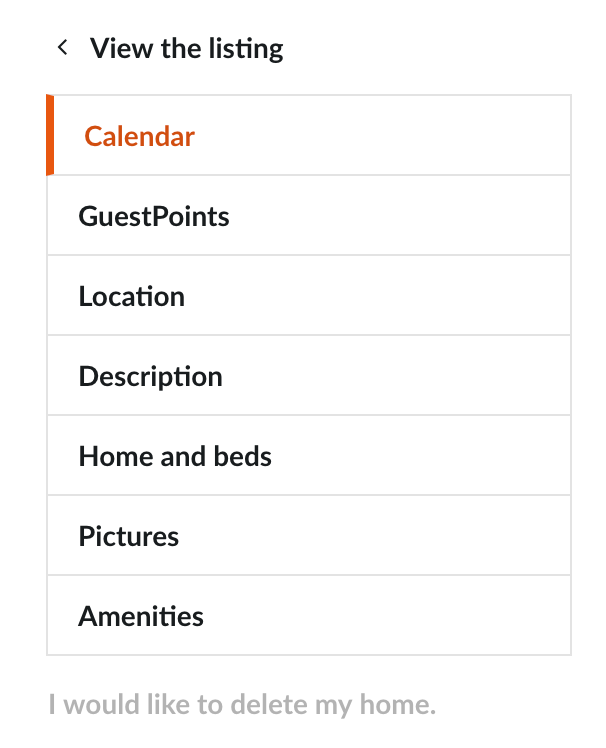Viewport: 606px width, 748px height.
Task: Go to the Location settings
Action: [132, 296]
